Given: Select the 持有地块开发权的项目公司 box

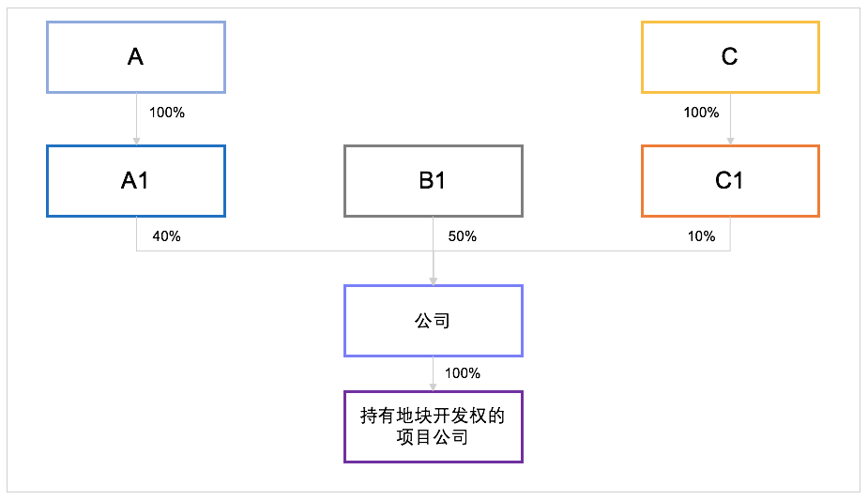Looking at the screenshot, I should tap(434, 427).
